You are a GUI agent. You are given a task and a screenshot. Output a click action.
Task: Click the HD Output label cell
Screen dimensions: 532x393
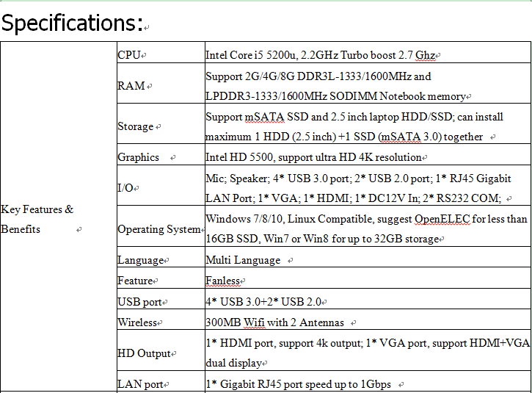144,353
